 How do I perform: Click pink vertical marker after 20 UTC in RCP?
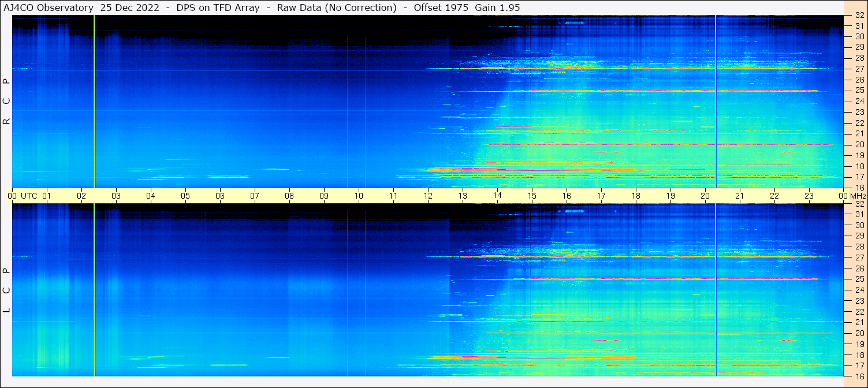716,102
